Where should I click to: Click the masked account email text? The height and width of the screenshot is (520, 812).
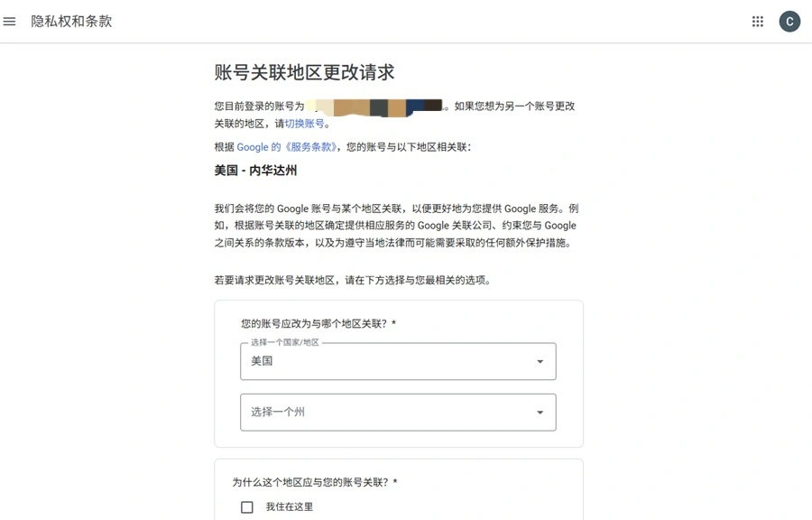(x=379, y=107)
